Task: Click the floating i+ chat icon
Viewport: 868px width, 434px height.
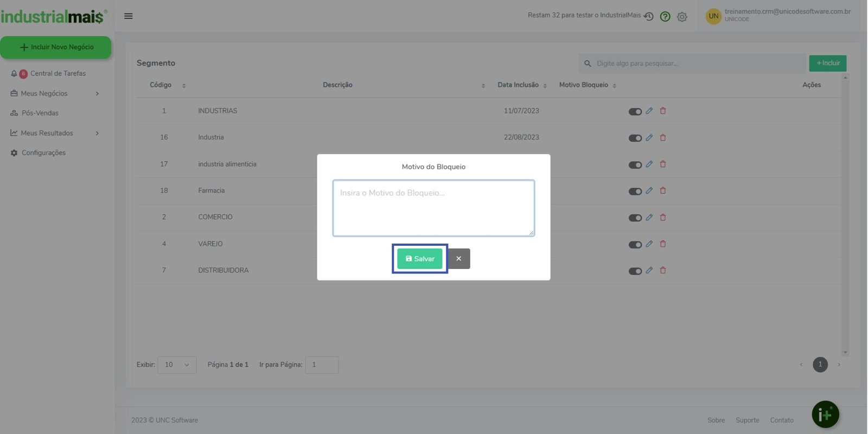Action: [825, 415]
